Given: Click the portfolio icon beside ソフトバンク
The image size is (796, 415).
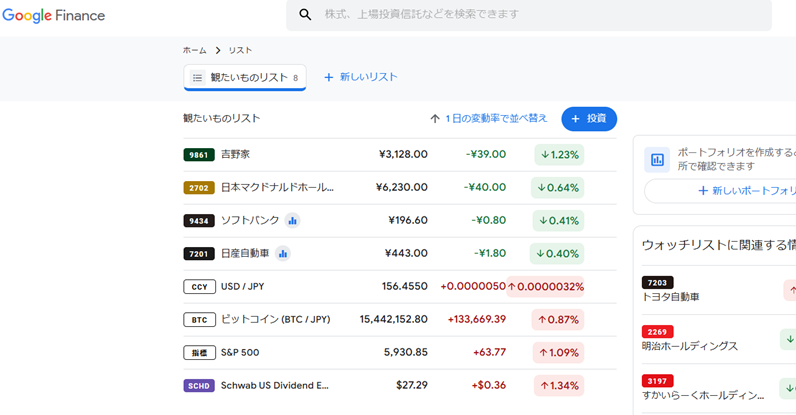Looking at the screenshot, I should 292,220.
